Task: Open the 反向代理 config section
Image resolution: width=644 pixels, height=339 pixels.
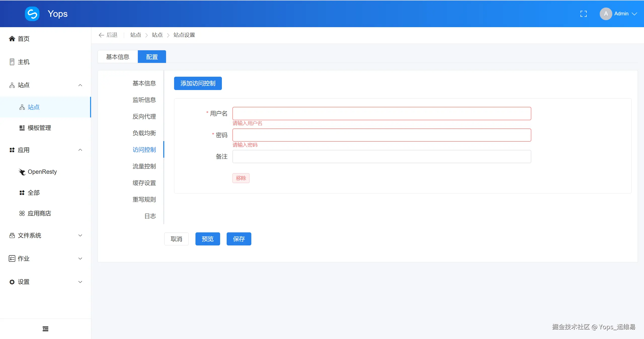Action: [144, 116]
